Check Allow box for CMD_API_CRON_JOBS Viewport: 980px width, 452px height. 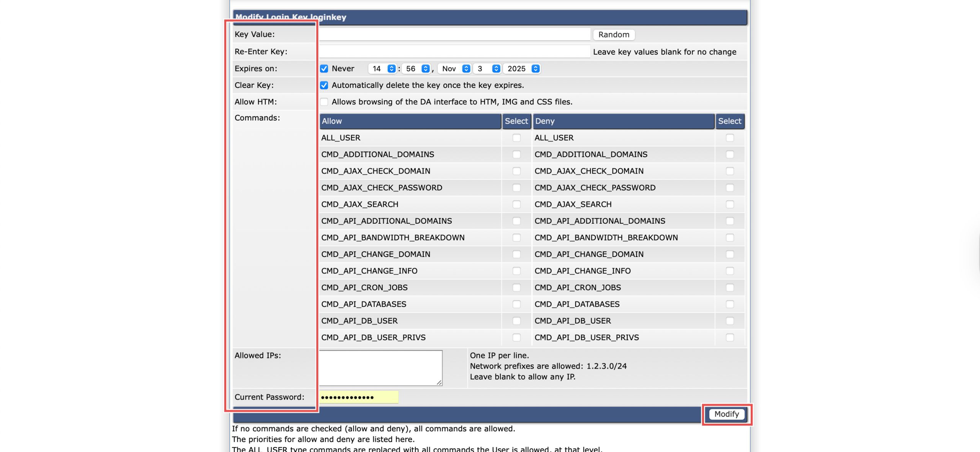(516, 288)
